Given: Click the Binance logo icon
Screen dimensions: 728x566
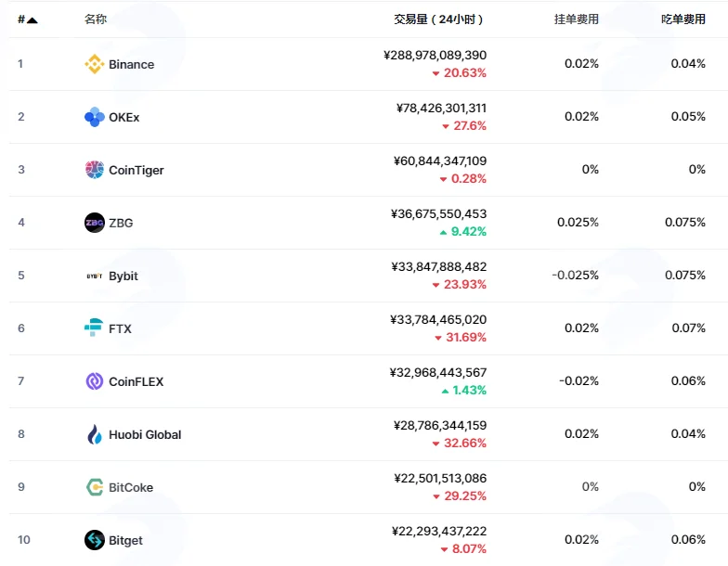Looking at the screenshot, I should click(x=95, y=64).
